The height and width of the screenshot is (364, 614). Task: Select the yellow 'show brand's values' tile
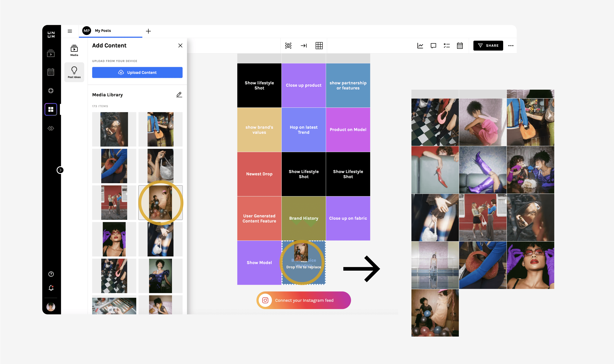pos(259,130)
